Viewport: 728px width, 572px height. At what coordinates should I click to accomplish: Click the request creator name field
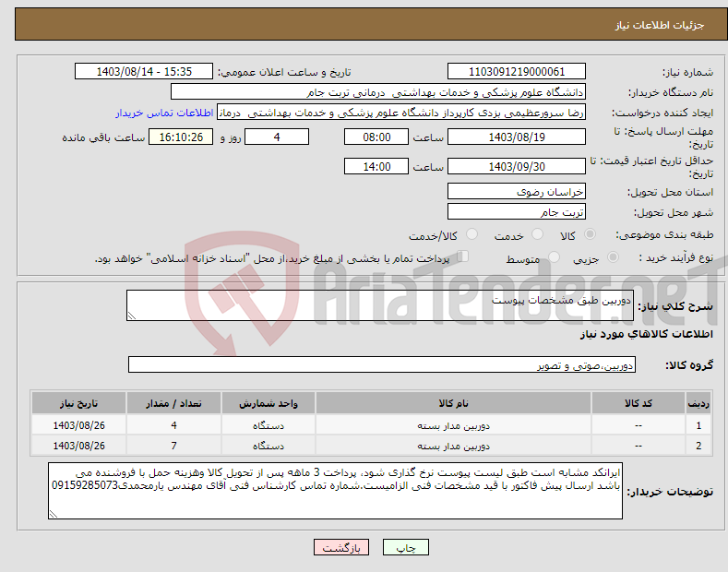[401, 113]
